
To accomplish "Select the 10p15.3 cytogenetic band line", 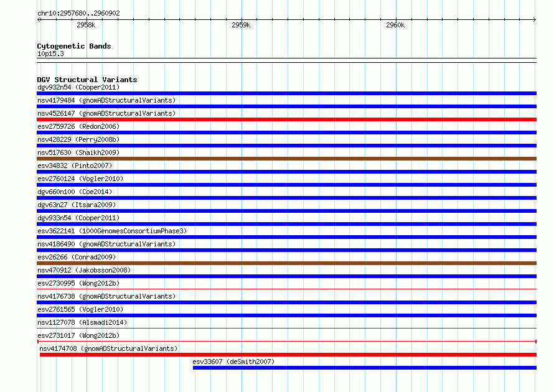I will pyautogui.click(x=286, y=60).
